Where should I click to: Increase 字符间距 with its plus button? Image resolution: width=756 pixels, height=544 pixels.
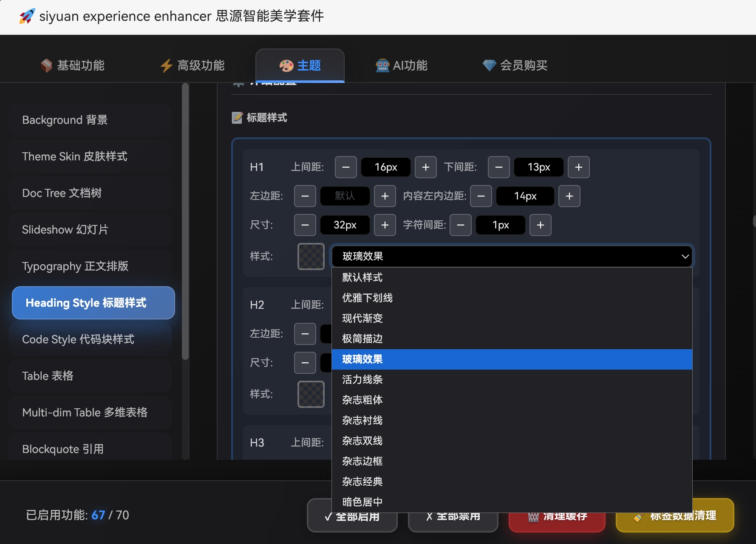pos(540,225)
